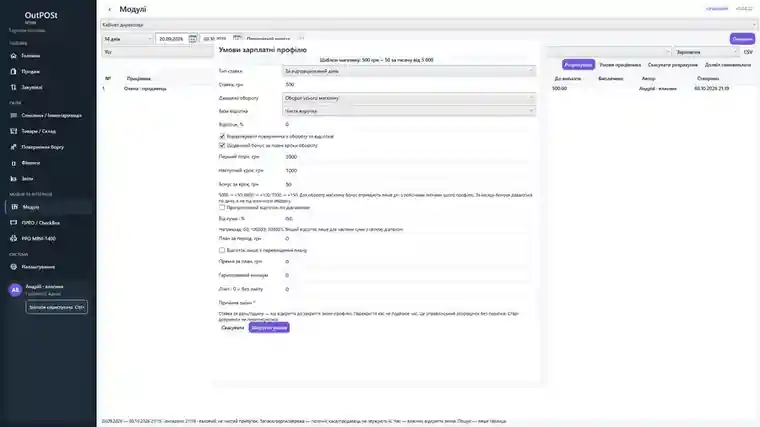Viewport: 760px width, 427px height.
Task: Click the author cell in results row
Action: [x=658, y=89]
